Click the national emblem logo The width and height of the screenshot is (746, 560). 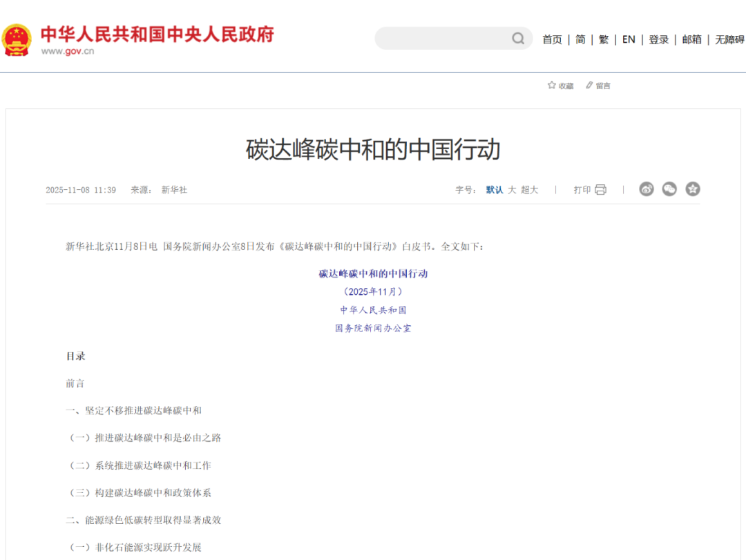(16, 39)
